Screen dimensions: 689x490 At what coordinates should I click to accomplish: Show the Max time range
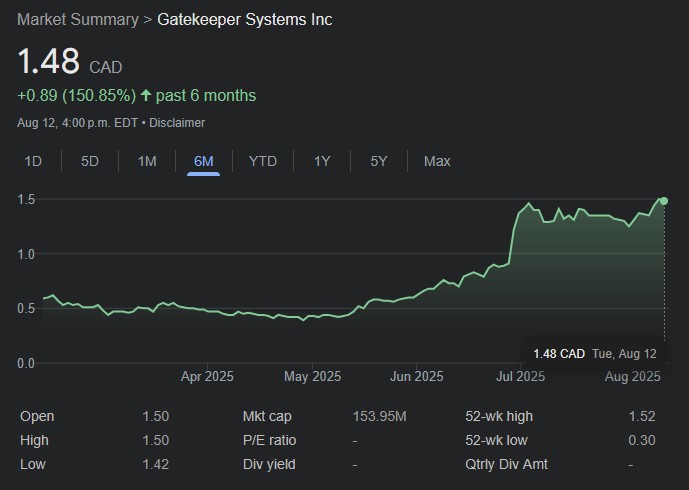[437, 161]
